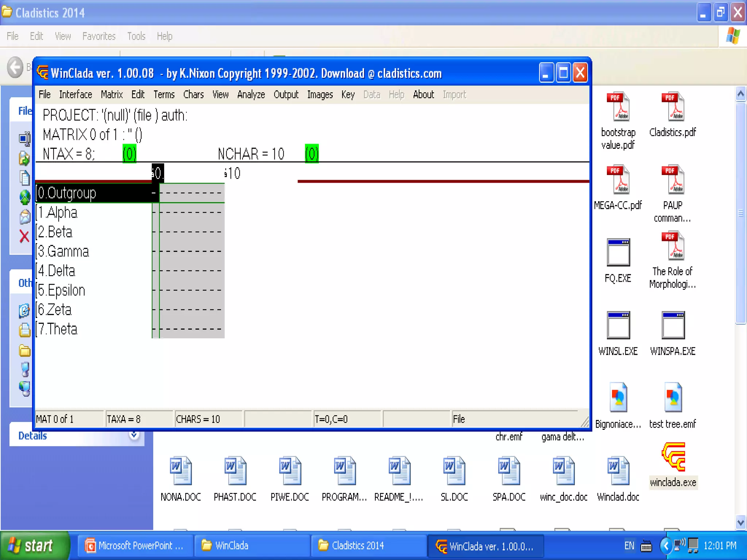Select the 3.Gamma taxon row

[x=63, y=252]
